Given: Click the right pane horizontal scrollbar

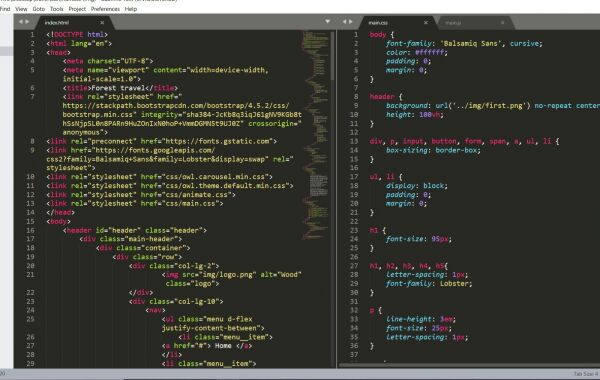Looking at the screenshot, I should click(469, 365).
